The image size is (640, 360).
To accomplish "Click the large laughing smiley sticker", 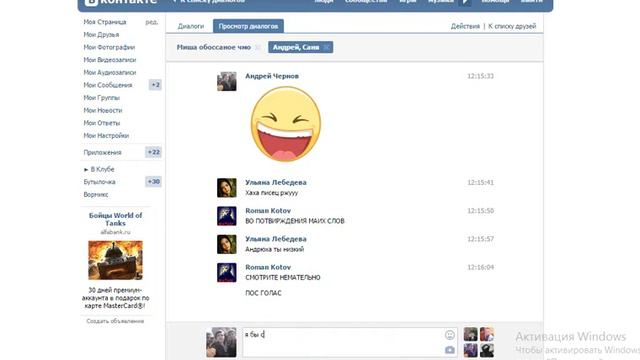I will [x=286, y=124].
